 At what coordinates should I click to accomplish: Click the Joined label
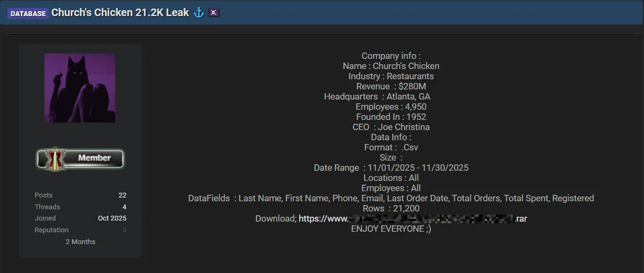tap(46, 218)
